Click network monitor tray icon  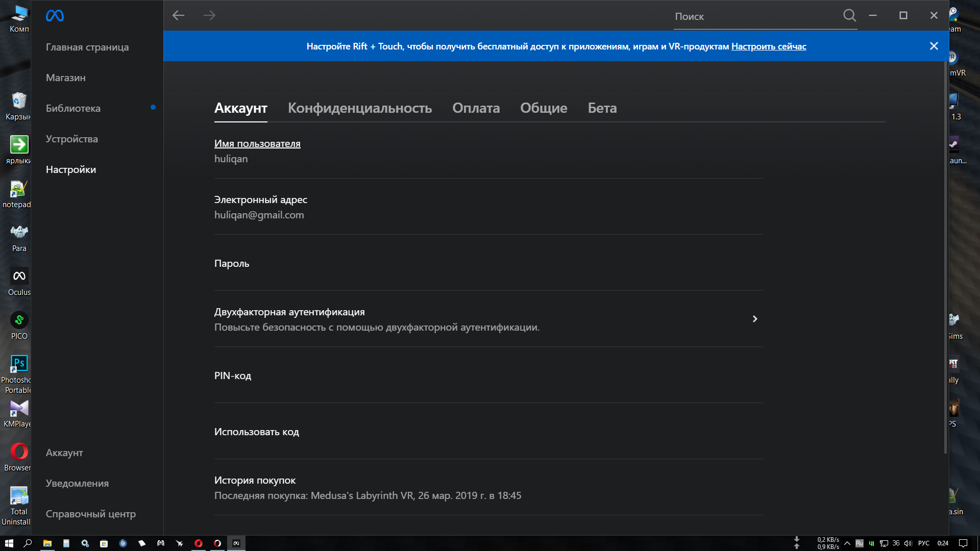pyautogui.click(x=884, y=543)
